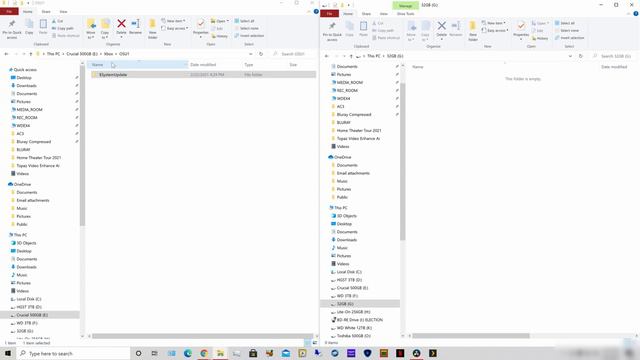This screenshot has width=640, height=360.
Task: Click This PC in right window breadcrumb
Action: [x=373, y=56]
